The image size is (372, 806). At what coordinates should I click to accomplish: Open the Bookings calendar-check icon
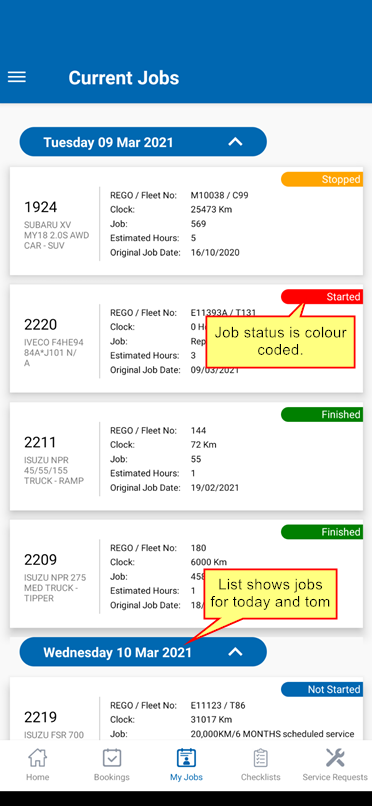coord(111,758)
